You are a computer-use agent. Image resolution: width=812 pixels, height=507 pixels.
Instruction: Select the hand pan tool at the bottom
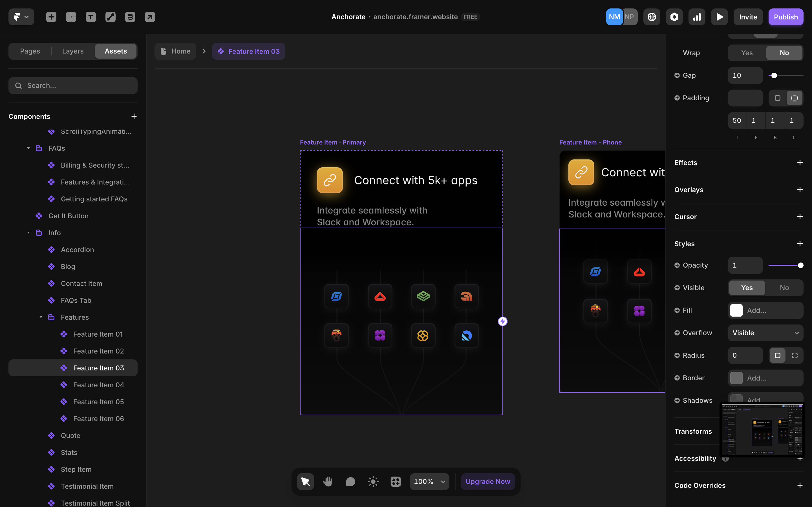click(328, 481)
